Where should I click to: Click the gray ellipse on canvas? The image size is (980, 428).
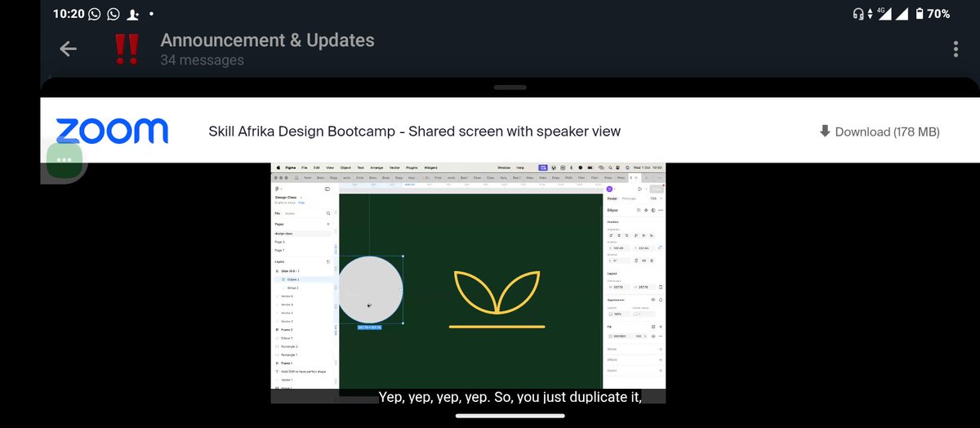pos(370,289)
